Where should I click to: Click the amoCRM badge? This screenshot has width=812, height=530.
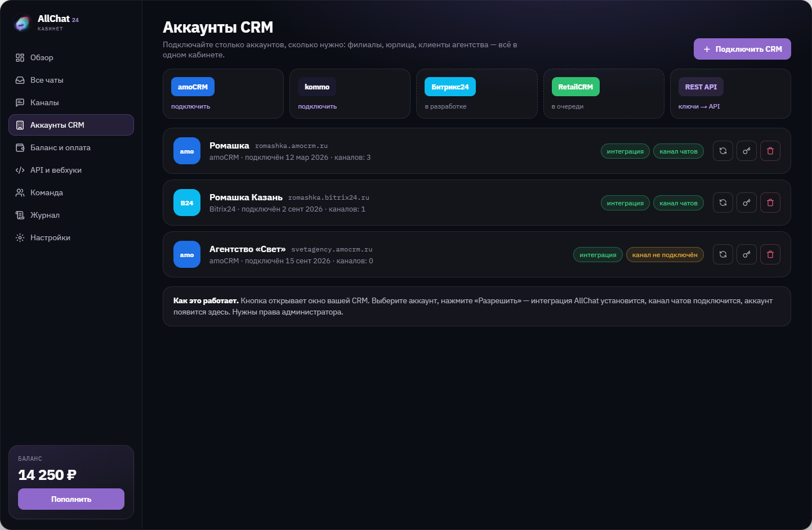193,87
